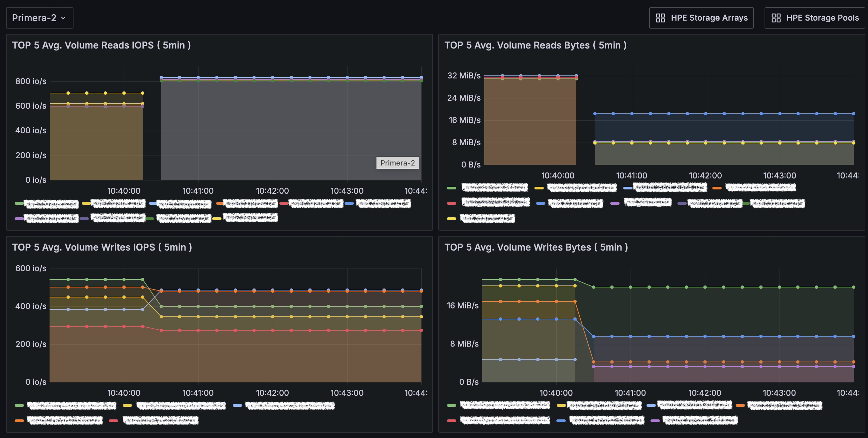This screenshot has width=868, height=438.
Task: Open the Volume Writes Bytes panel title menu
Action: [x=536, y=247]
